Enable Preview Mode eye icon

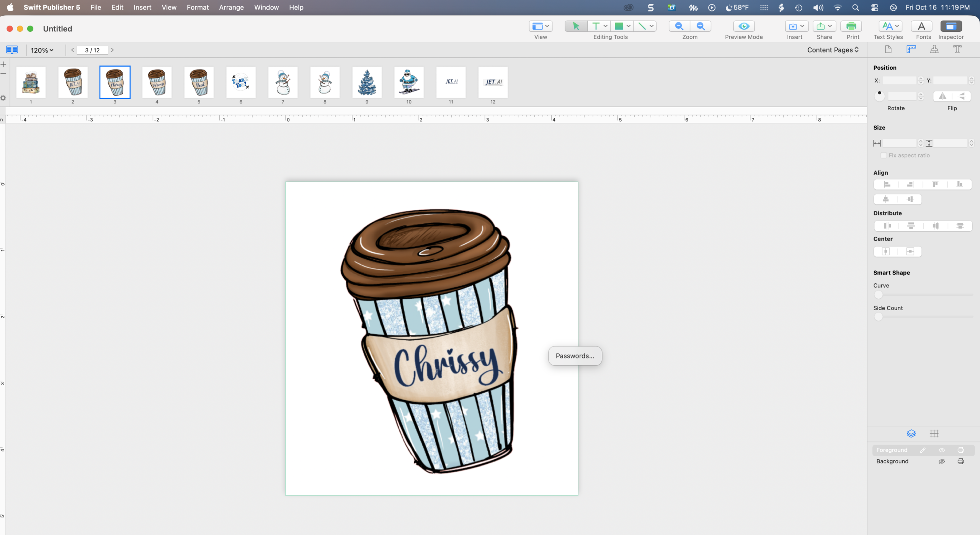click(744, 26)
